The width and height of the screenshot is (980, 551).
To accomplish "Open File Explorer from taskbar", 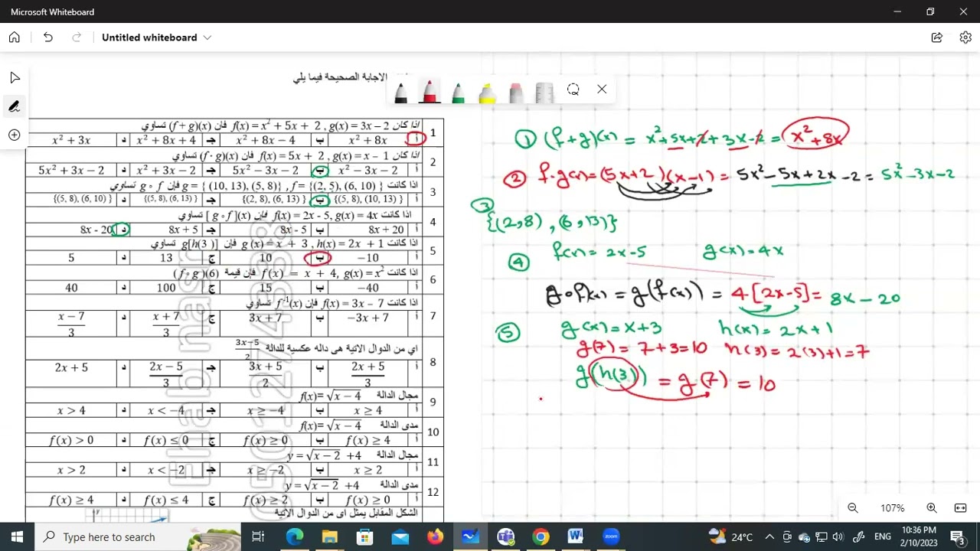I will coord(330,536).
